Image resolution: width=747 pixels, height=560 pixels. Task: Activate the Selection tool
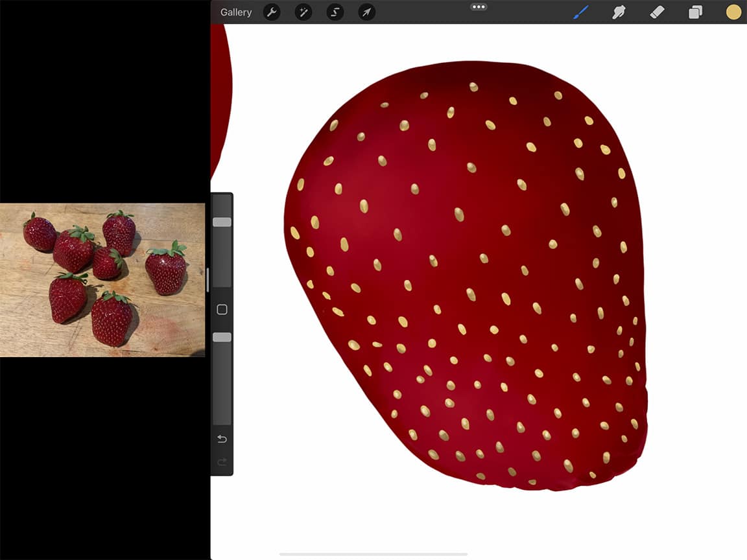click(335, 12)
